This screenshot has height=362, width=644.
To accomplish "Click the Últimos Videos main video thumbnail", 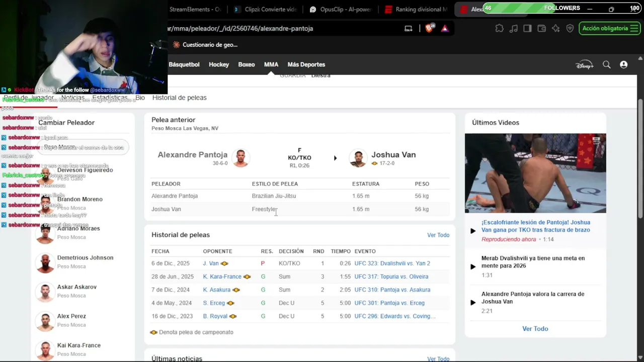I will tap(535, 173).
